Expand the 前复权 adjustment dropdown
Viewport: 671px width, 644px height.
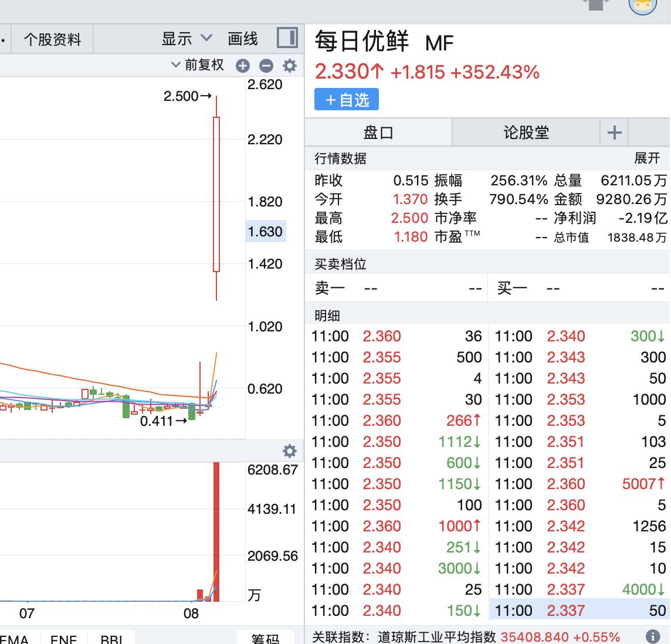point(198,65)
